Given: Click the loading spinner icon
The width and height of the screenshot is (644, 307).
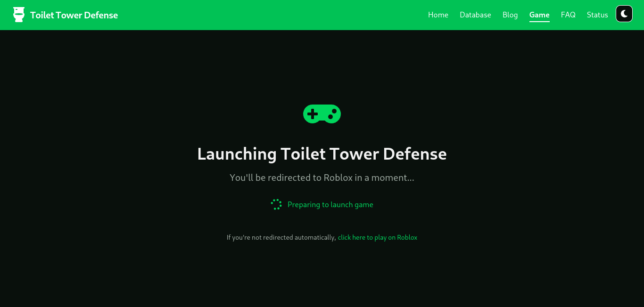Looking at the screenshot, I should point(276,204).
